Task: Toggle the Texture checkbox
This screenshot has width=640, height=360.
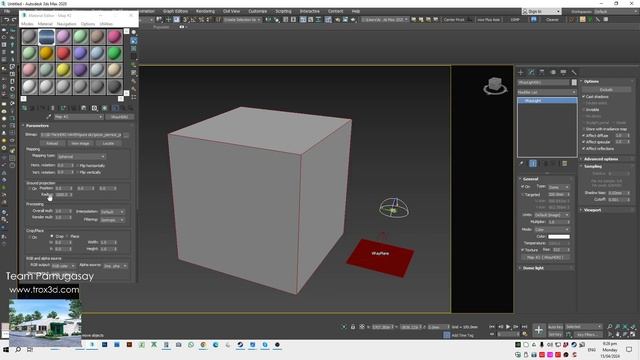Action: pyautogui.click(x=523, y=249)
